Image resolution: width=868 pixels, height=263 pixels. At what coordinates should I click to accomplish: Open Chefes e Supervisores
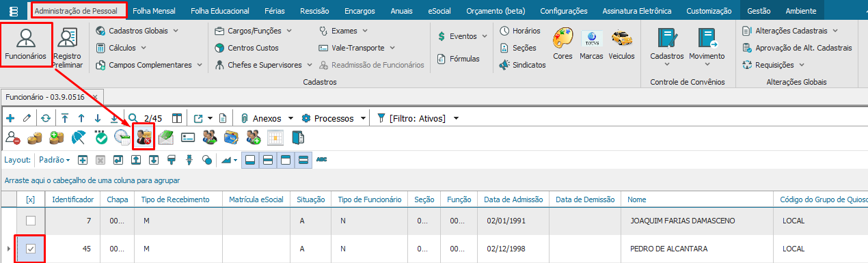tap(258, 65)
